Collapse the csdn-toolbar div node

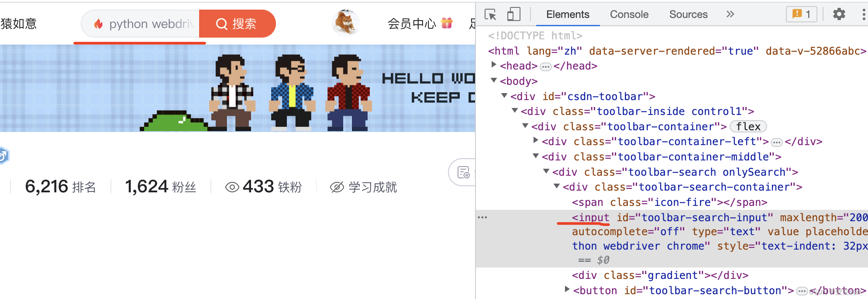point(504,95)
